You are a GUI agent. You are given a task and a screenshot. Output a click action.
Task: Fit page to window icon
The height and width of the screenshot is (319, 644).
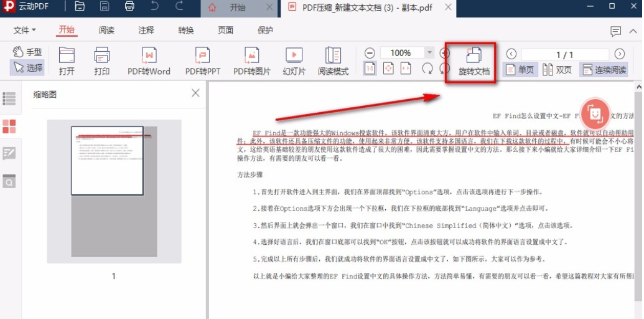[388, 69]
